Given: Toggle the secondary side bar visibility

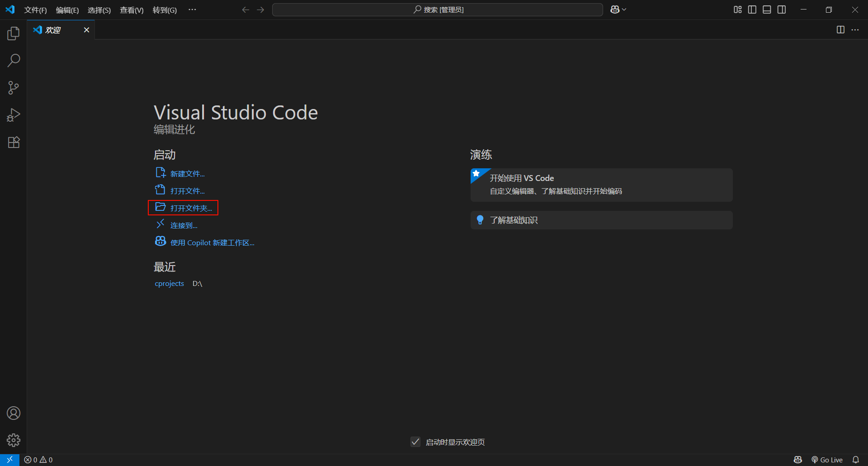Looking at the screenshot, I should 782,10.
